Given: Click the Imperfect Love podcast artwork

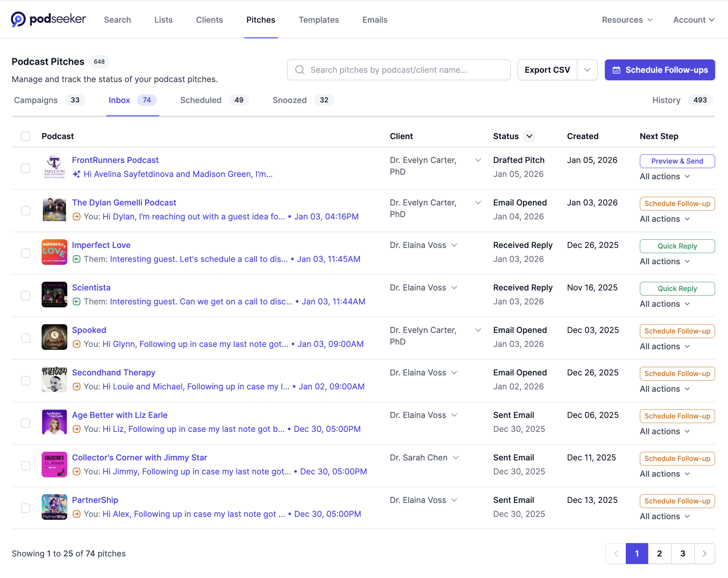Looking at the screenshot, I should tap(54, 252).
